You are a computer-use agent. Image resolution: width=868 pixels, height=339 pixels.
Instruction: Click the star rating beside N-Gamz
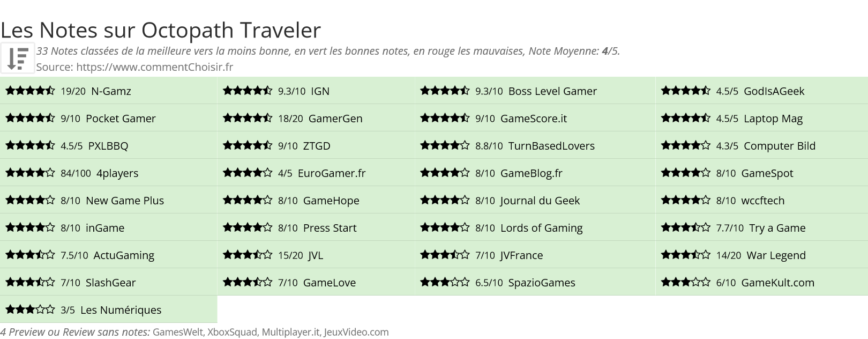[31, 91]
